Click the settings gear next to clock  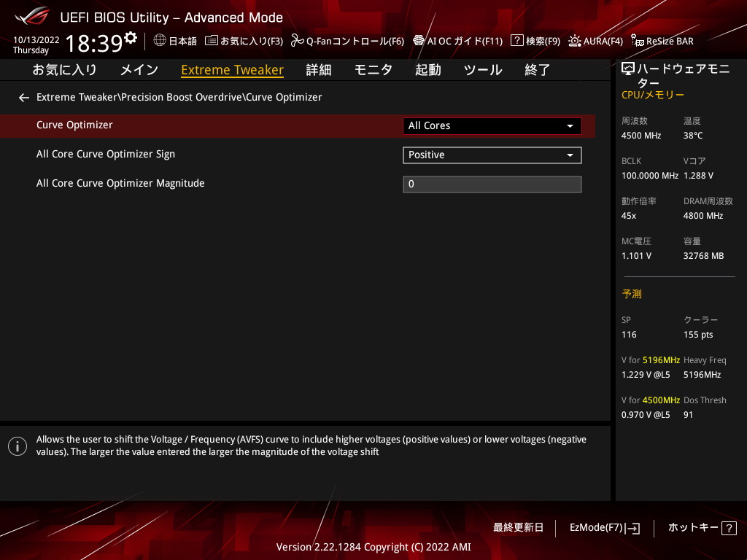(131, 37)
